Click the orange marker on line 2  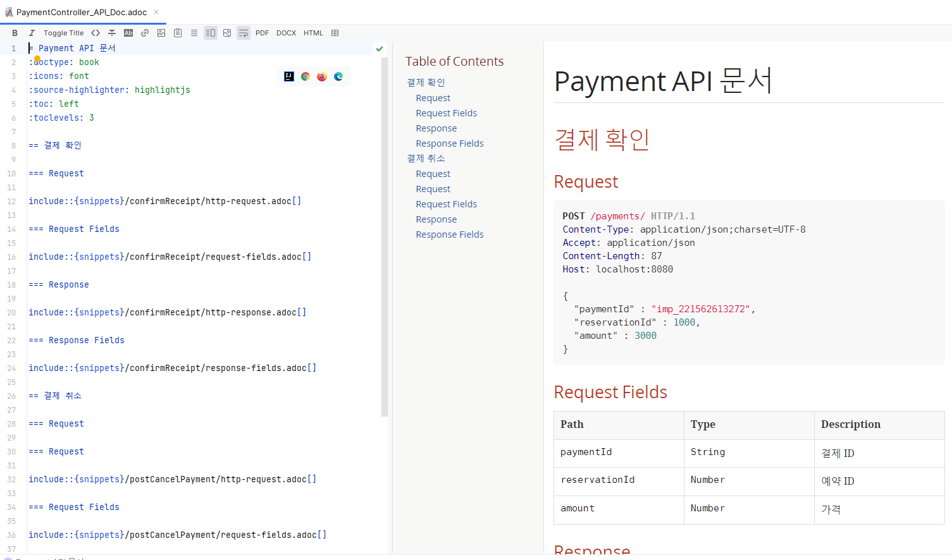37,59
